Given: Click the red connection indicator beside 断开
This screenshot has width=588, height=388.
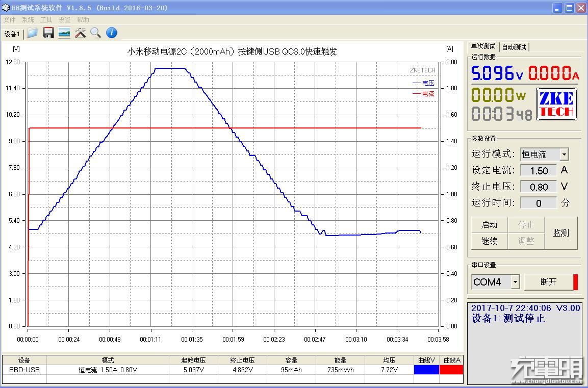Looking at the screenshot, I should [x=575, y=282].
